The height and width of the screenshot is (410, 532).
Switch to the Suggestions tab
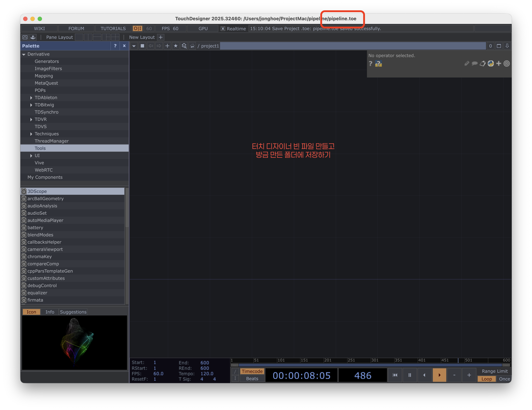click(x=73, y=312)
